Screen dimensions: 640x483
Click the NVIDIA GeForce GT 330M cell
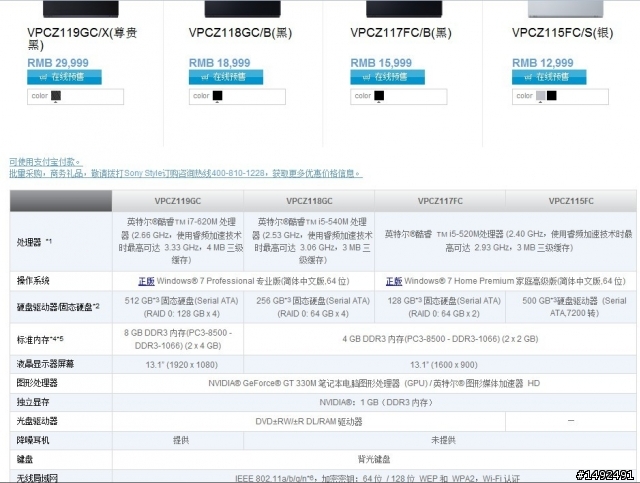tap(374, 383)
